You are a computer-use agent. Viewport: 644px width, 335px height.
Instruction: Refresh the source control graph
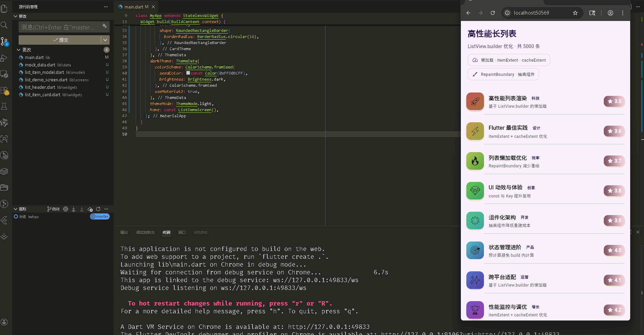coord(98,209)
